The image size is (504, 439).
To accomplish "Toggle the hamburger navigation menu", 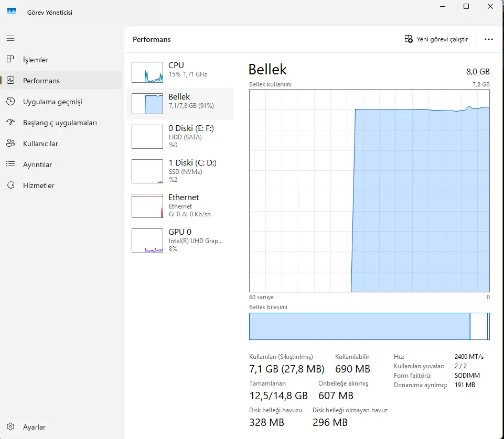I will pyautogui.click(x=10, y=39).
